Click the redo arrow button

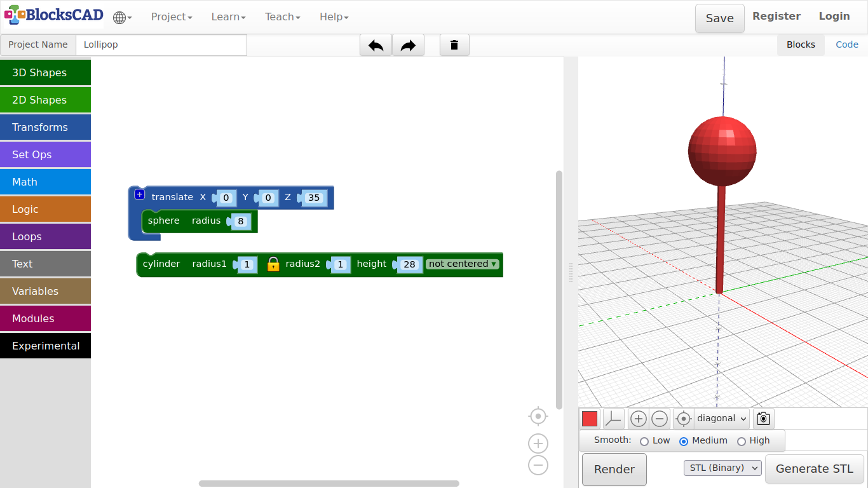[x=408, y=45]
